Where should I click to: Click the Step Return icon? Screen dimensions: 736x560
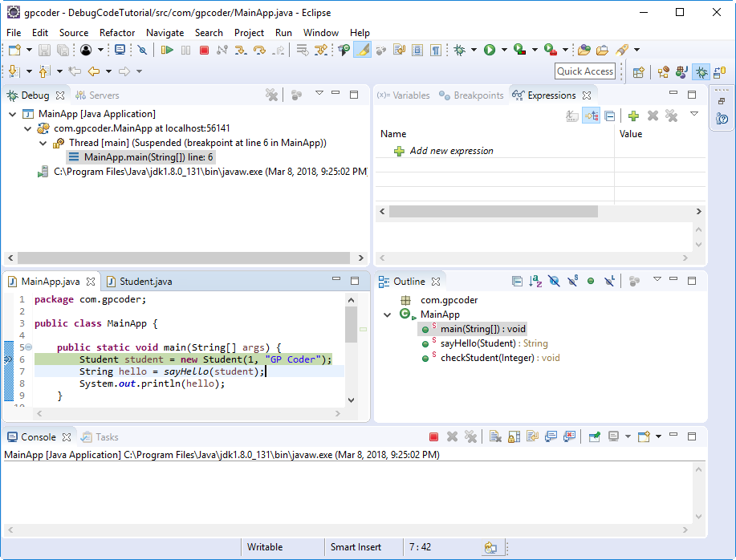pyautogui.click(x=279, y=50)
